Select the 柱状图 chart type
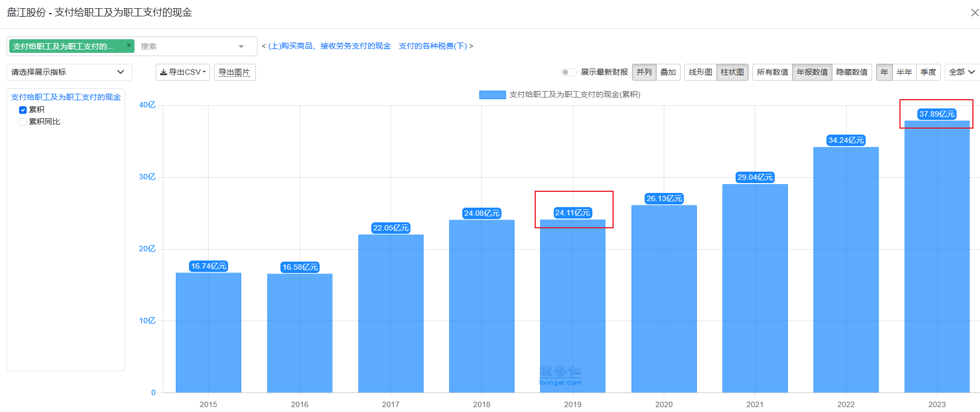 pyautogui.click(x=732, y=72)
